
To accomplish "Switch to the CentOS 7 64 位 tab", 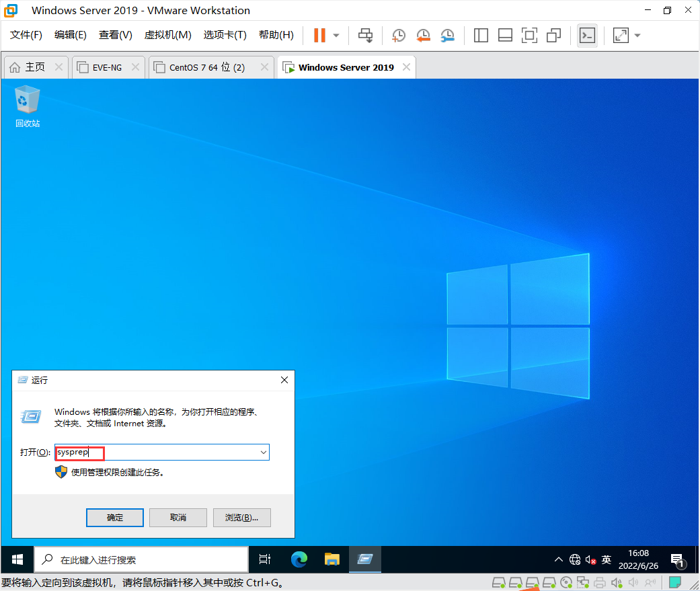I will [x=205, y=67].
